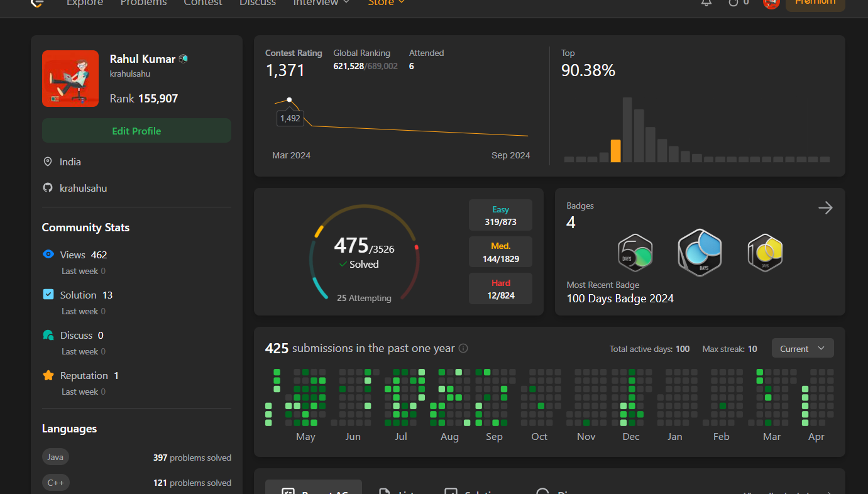Click the Apr label under the heatmap
868x494 pixels.
[x=816, y=437]
